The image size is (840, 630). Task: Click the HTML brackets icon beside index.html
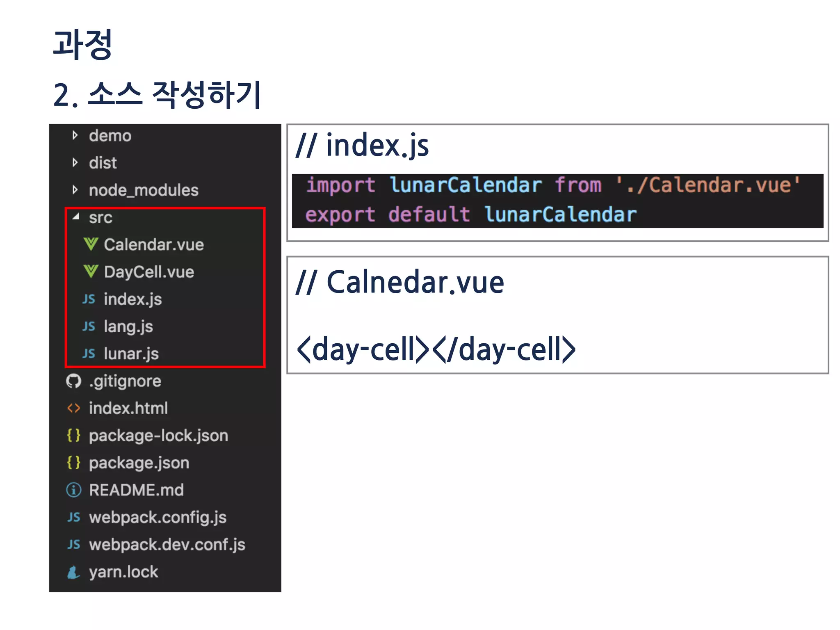click(x=74, y=408)
